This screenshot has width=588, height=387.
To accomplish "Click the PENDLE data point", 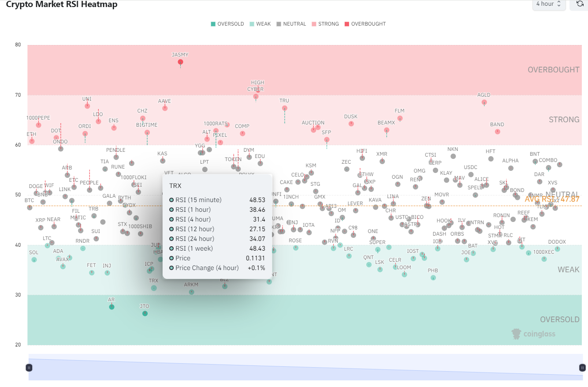I will point(116,157).
